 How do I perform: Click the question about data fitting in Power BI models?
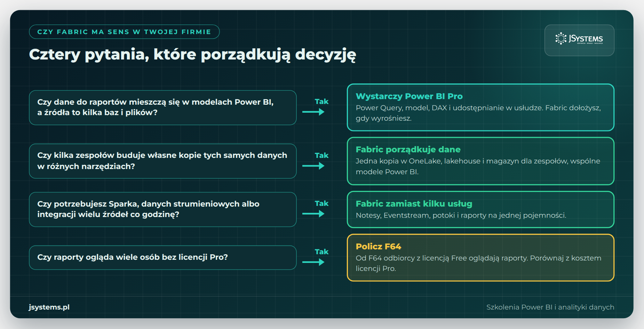click(163, 107)
